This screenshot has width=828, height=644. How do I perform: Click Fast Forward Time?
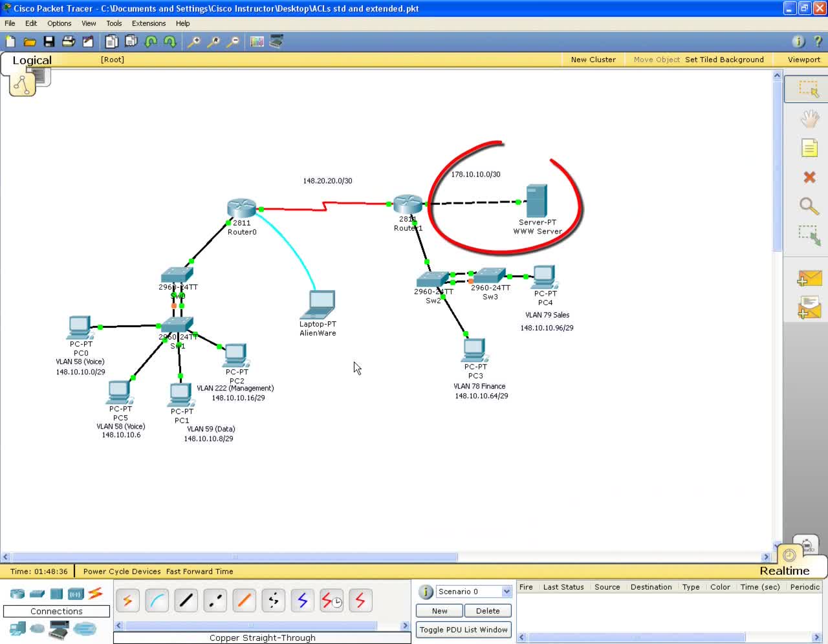(199, 572)
